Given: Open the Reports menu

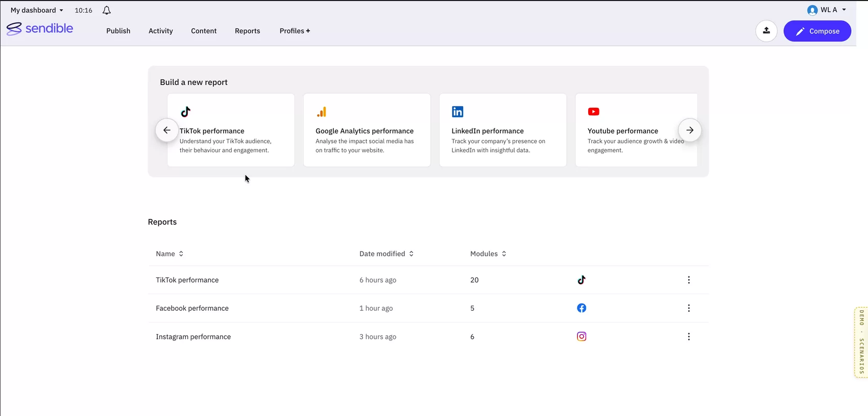Looking at the screenshot, I should pyautogui.click(x=248, y=31).
